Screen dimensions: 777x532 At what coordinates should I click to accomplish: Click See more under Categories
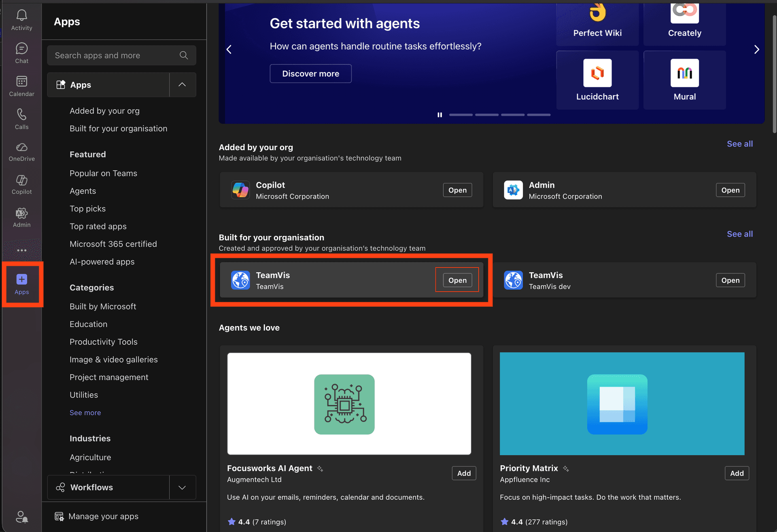[x=85, y=413]
